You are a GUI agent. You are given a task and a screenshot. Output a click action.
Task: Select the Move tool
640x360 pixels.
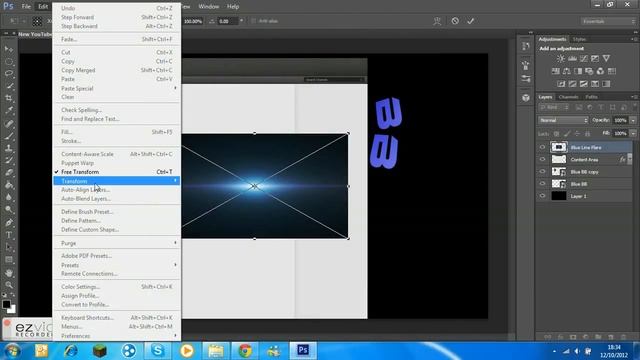coord(9,49)
